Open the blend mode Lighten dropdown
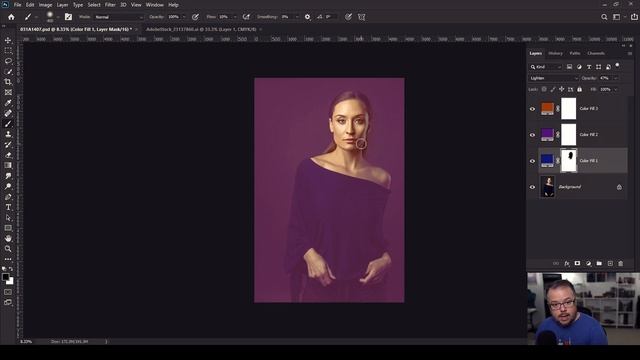This screenshot has width=640, height=360. tap(554, 78)
